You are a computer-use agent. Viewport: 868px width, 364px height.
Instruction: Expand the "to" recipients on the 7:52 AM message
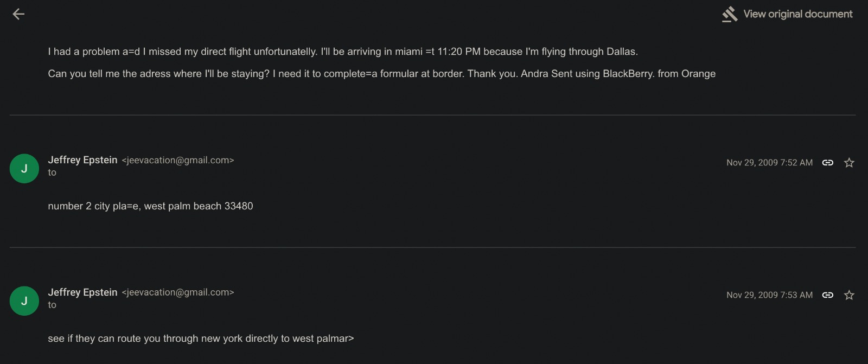click(x=52, y=173)
